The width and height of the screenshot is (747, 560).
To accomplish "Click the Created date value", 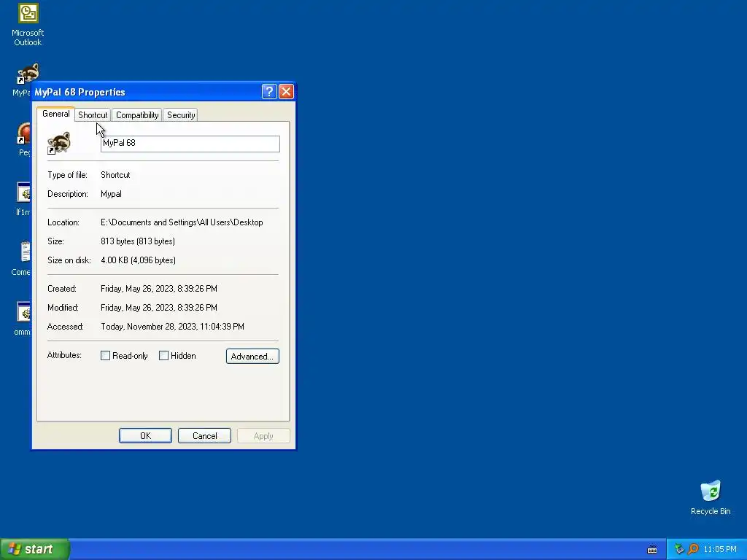I will pyautogui.click(x=158, y=289).
